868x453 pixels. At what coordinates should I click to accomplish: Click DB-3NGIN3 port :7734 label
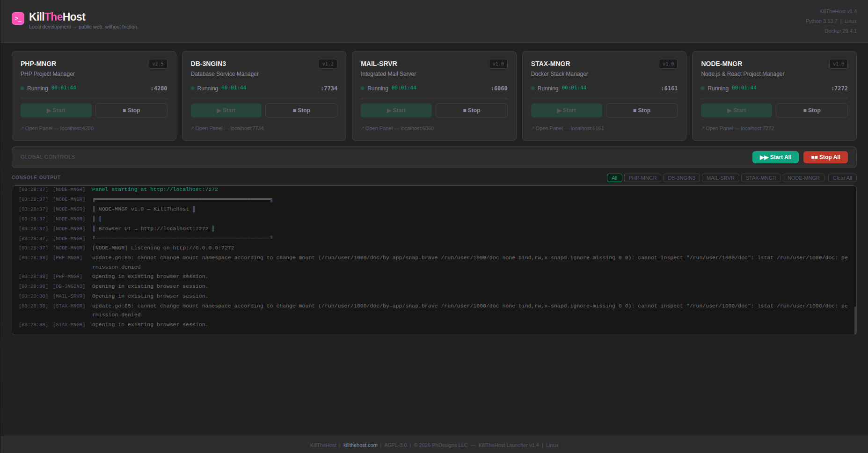click(x=329, y=88)
